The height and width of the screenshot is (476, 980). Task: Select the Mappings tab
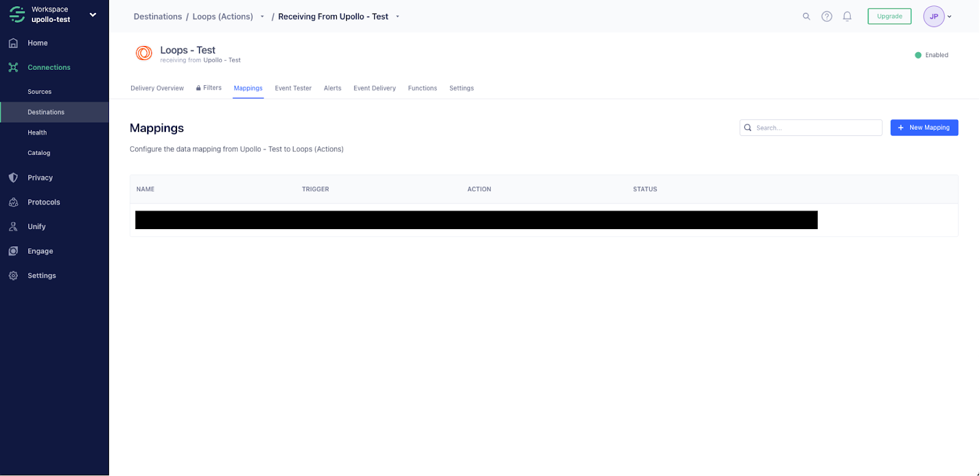coord(248,88)
